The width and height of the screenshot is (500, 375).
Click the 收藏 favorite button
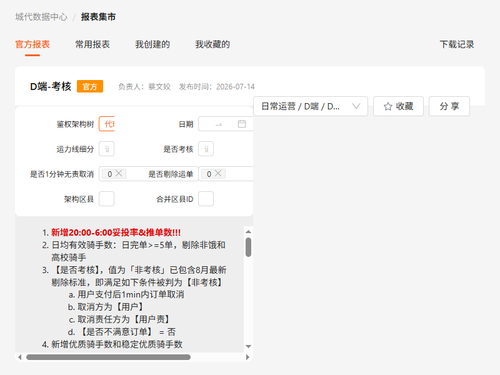pos(398,106)
